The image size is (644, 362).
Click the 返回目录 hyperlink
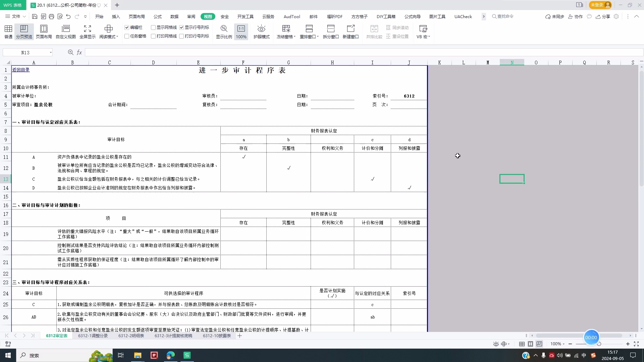pos(21,70)
